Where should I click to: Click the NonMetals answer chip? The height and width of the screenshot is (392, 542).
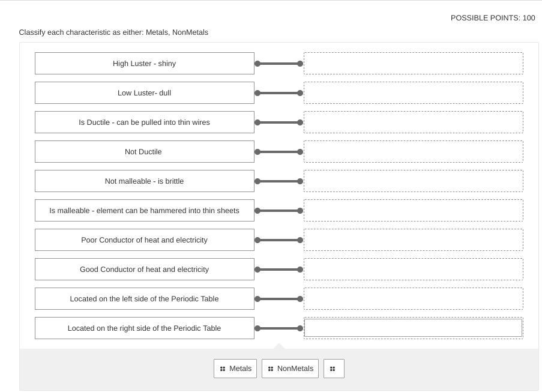click(x=290, y=369)
